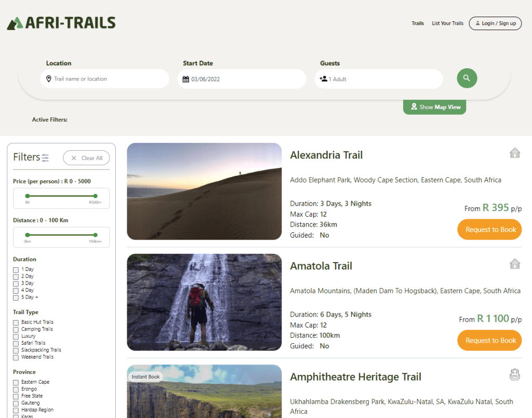This screenshot has height=418, width=532.
Task: Click the Afri-Trails mountain logo
Action: [16, 22]
